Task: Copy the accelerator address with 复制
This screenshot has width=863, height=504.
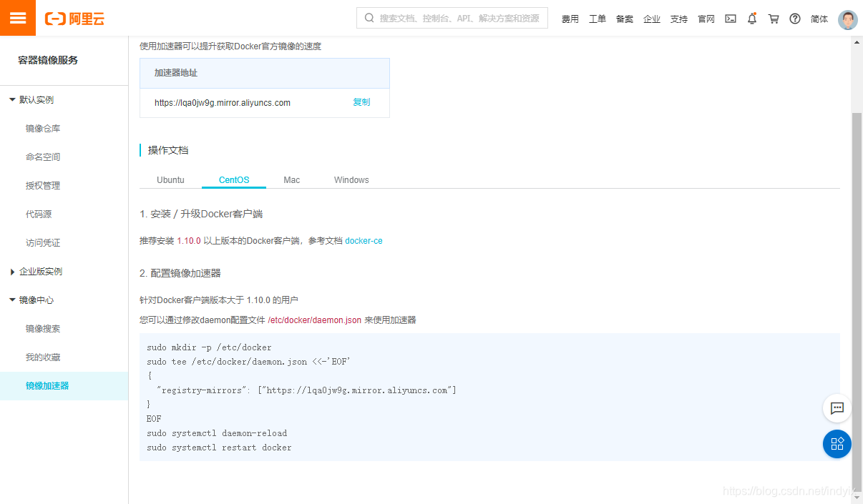Action: tap(361, 102)
